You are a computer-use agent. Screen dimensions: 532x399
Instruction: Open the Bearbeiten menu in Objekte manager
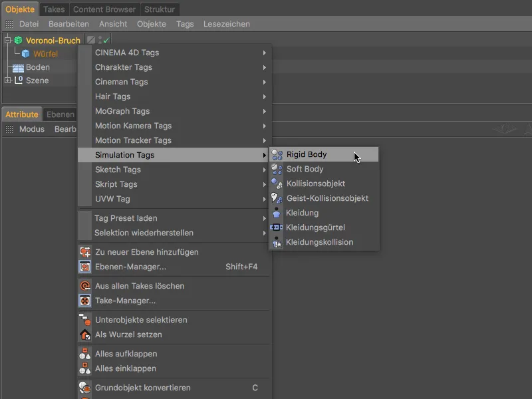tap(68, 24)
